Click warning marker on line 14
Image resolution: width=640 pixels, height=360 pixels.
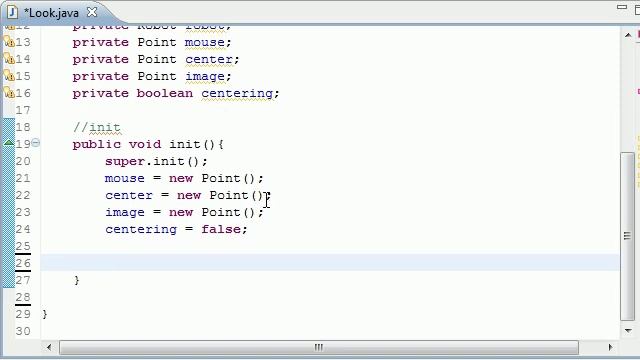(9, 59)
